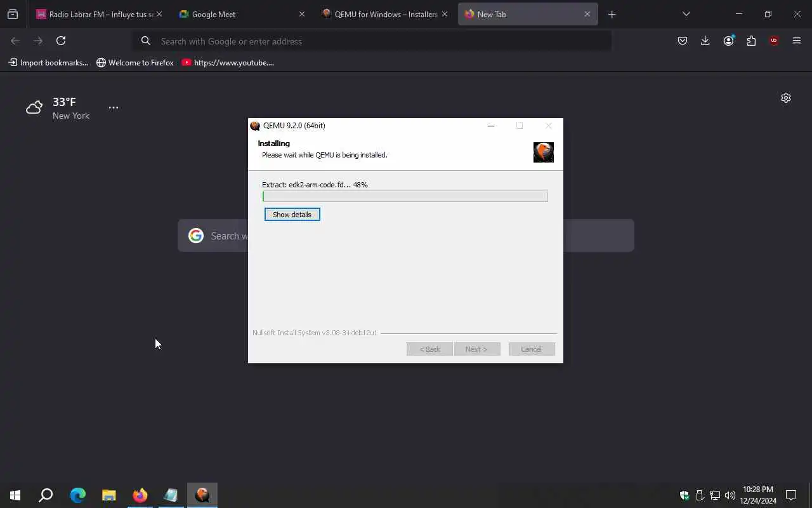812x508 pixels.
Task: Open the Windows notification center
Action: (x=791, y=495)
